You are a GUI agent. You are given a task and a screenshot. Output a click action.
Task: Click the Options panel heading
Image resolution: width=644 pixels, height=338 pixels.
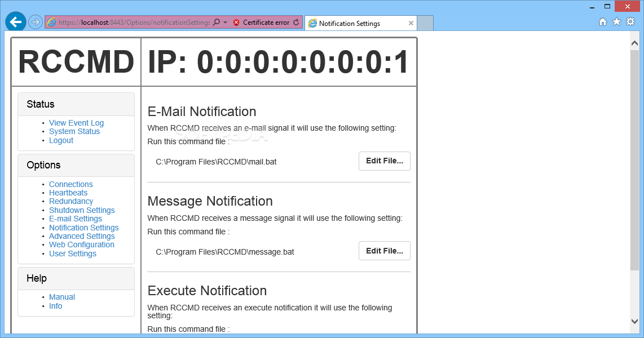(43, 165)
